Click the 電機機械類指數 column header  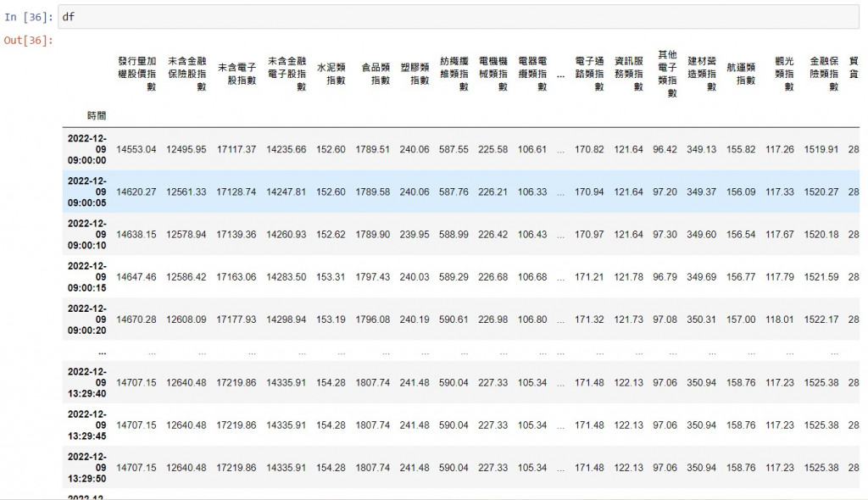pos(493,74)
